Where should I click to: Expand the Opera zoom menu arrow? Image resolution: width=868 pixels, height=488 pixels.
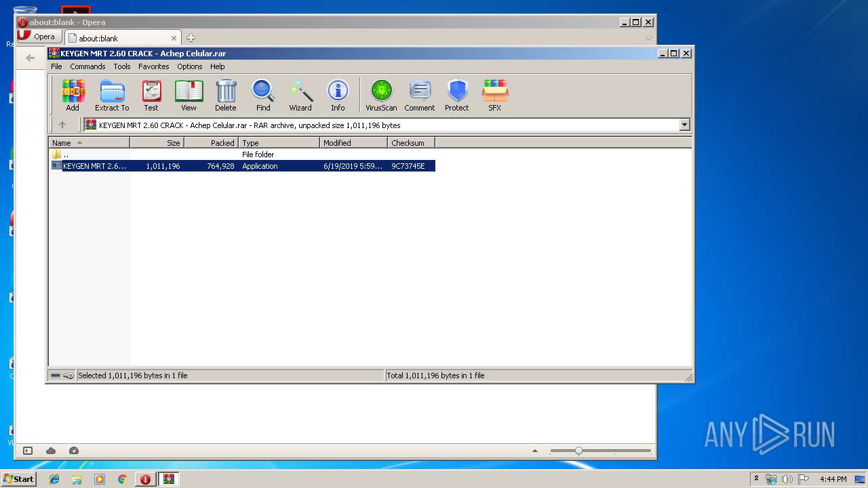point(535,451)
